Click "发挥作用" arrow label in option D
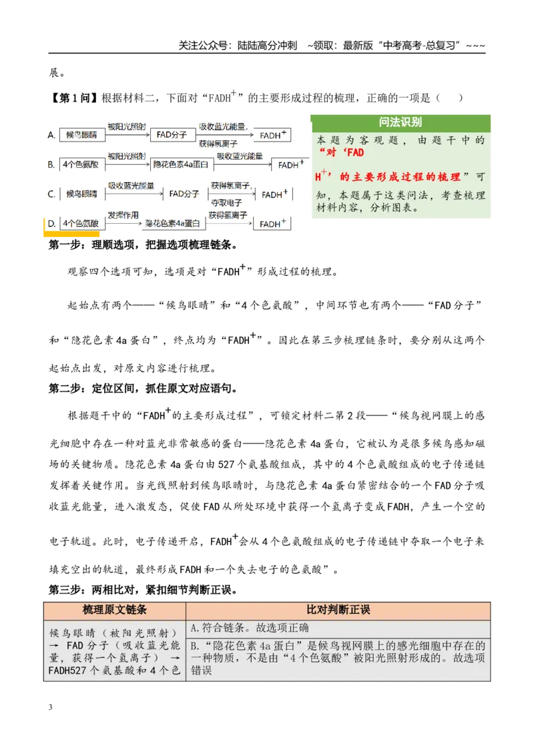This screenshot has height=756, width=534. (x=123, y=215)
